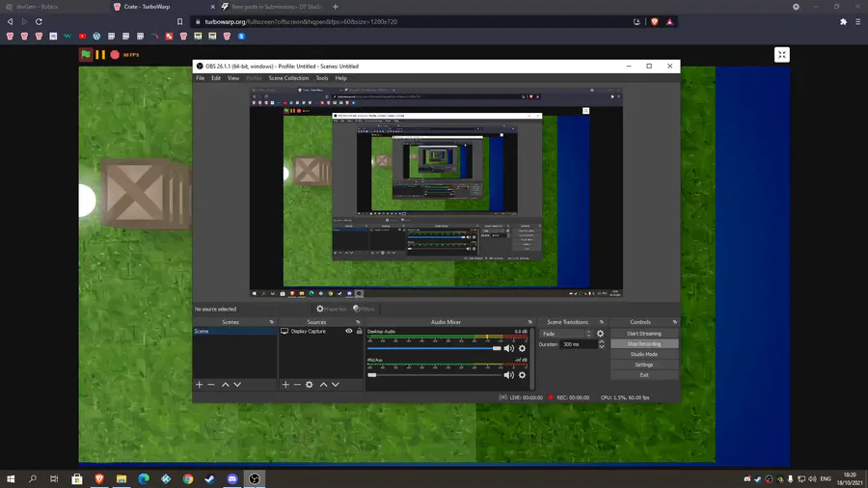Move the source up with the Sources up arrow
Screen dimensions: 868x488
coord(324,384)
